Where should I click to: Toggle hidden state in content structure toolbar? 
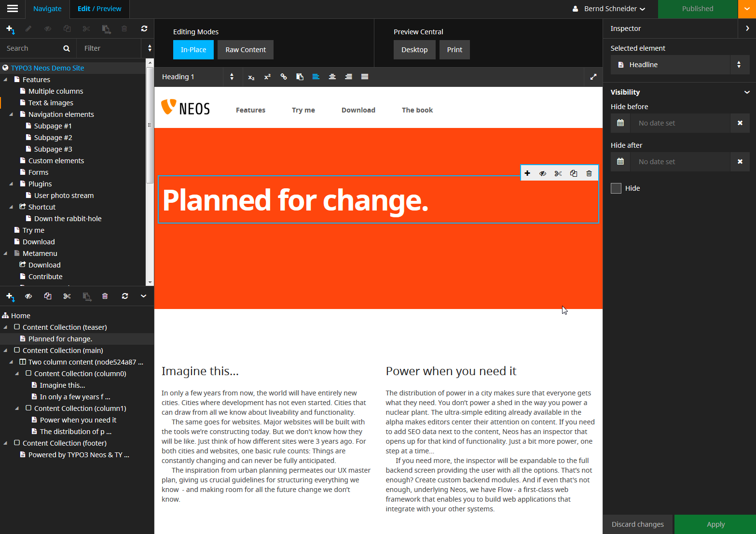click(x=28, y=296)
